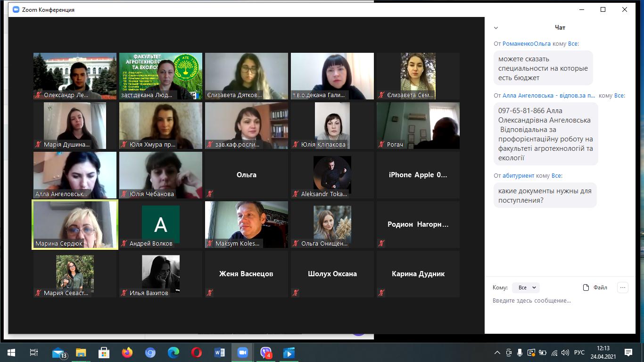Click sender name абитуриент in chat
Screen dimensions: 644x362
point(519,176)
